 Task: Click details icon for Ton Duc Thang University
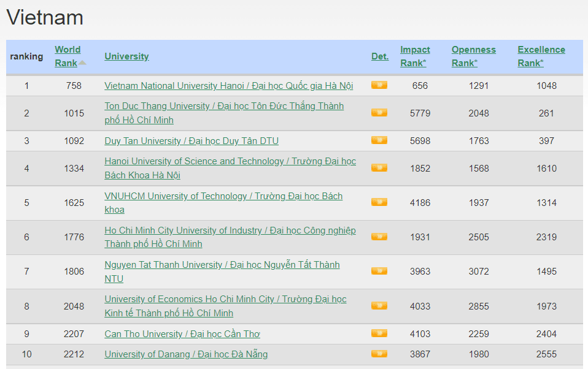[x=379, y=113]
